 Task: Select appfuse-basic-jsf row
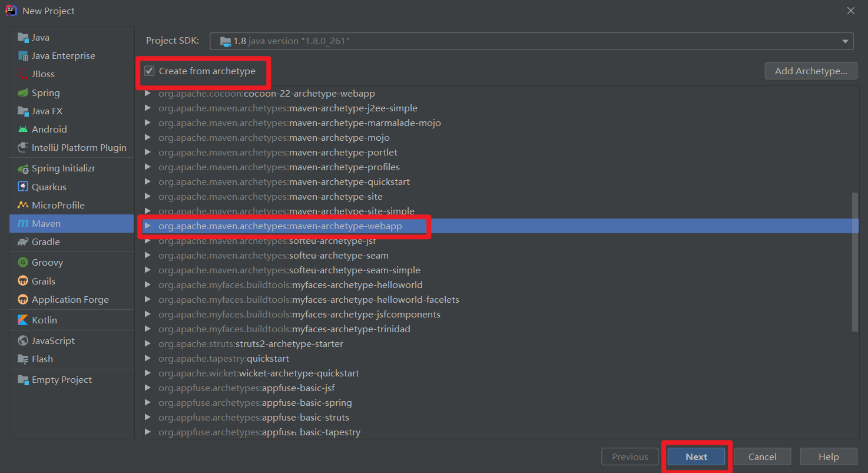pyautogui.click(x=501, y=388)
